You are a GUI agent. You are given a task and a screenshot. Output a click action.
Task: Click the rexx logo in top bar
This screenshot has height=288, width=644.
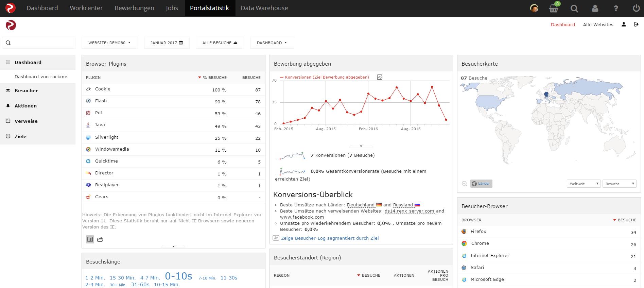point(11,8)
